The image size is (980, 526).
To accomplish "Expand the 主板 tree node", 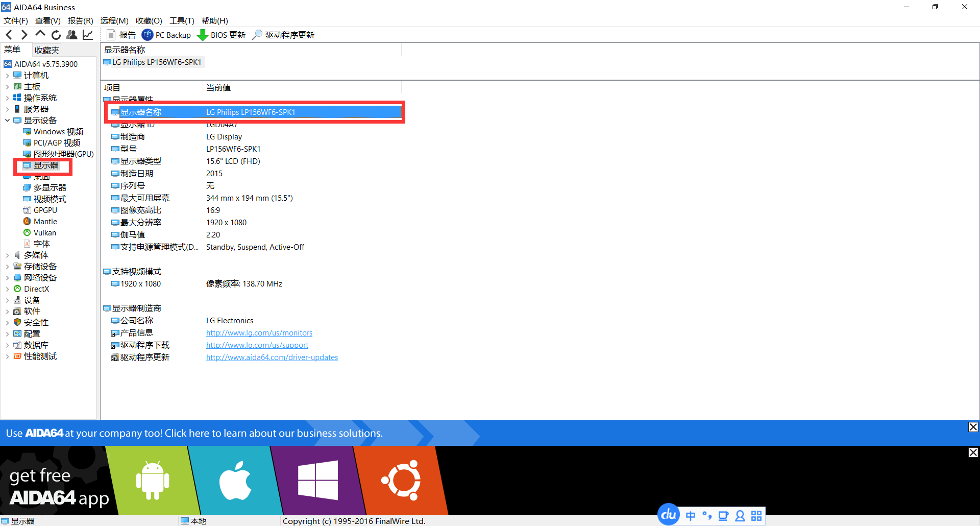I will tap(7, 87).
